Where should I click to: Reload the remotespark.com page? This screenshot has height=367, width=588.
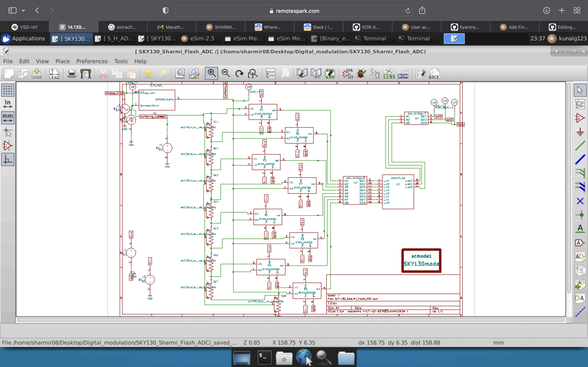pos(407,10)
